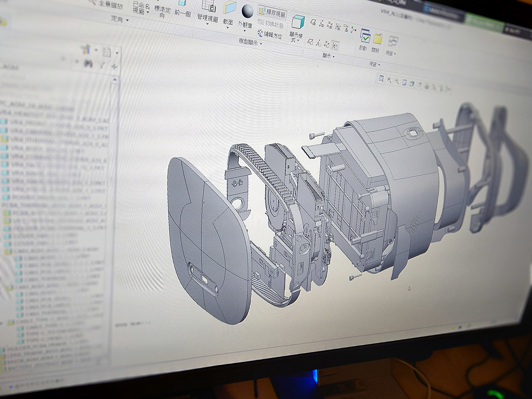Click the model tree binoculars search icon
The height and width of the screenshot is (399, 532).
pos(89,63)
